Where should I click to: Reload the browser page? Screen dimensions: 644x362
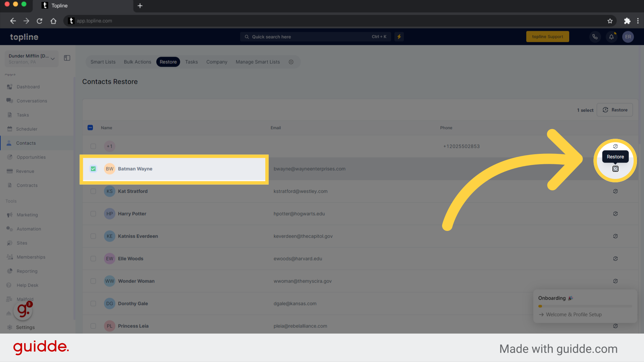40,21
